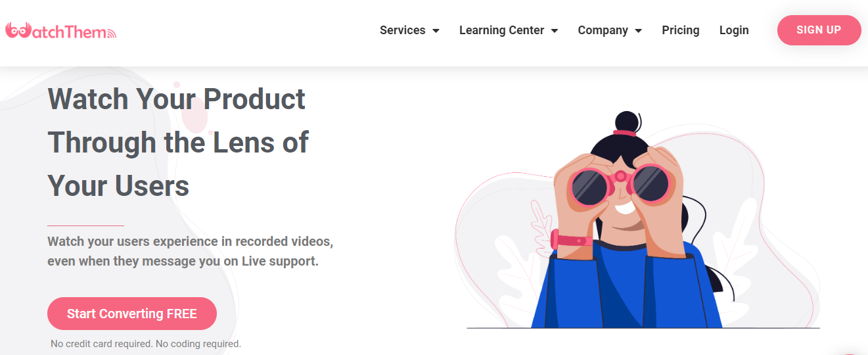Expand the Services dropdown arrow
Screen dimensions: 868x355
(x=436, y=31)
